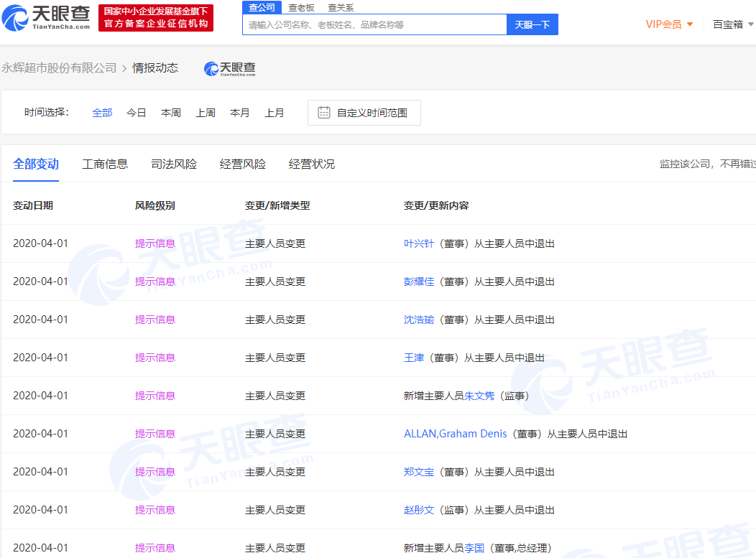This screenshot has height=558, width=756.
Task: Select 全部 time filter
Action: pyautogui.click(x=102, y=113)
